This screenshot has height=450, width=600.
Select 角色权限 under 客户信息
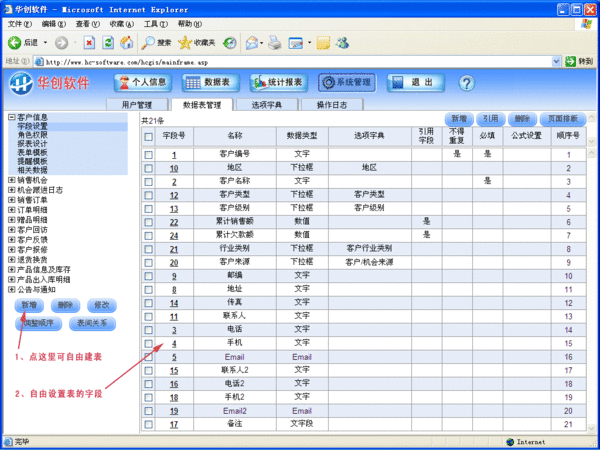(x=33, y=135)
